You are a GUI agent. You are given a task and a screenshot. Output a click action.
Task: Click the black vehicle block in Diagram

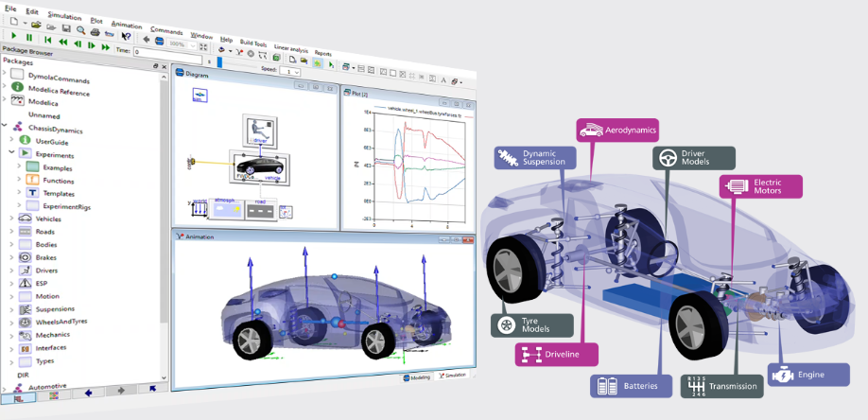(x=258, y=166)
